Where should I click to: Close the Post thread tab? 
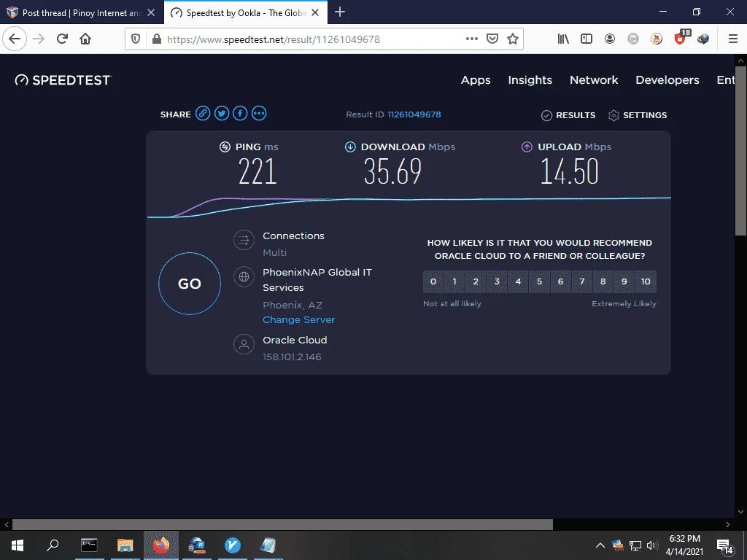tap(151, 13)
